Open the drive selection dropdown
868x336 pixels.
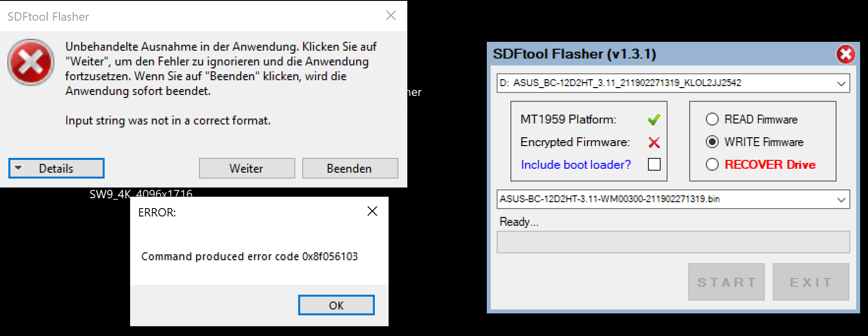coord(841,83)
